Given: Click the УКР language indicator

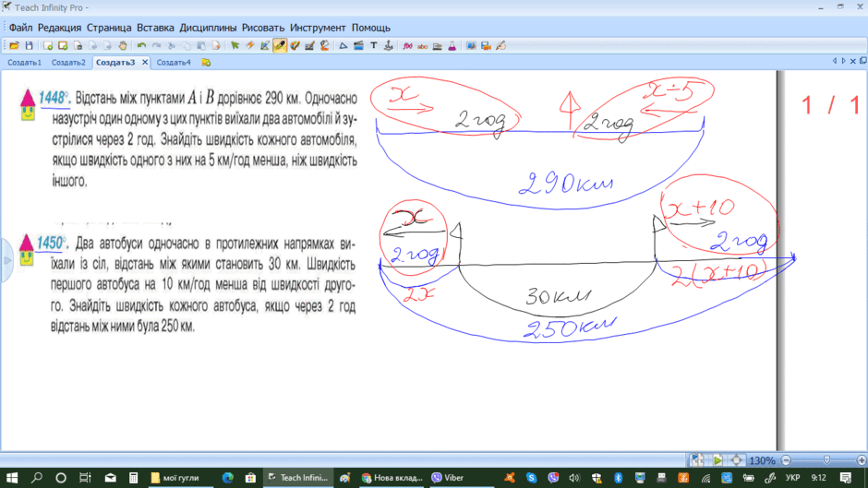Looking at the screenshot, I should [792, 478].
